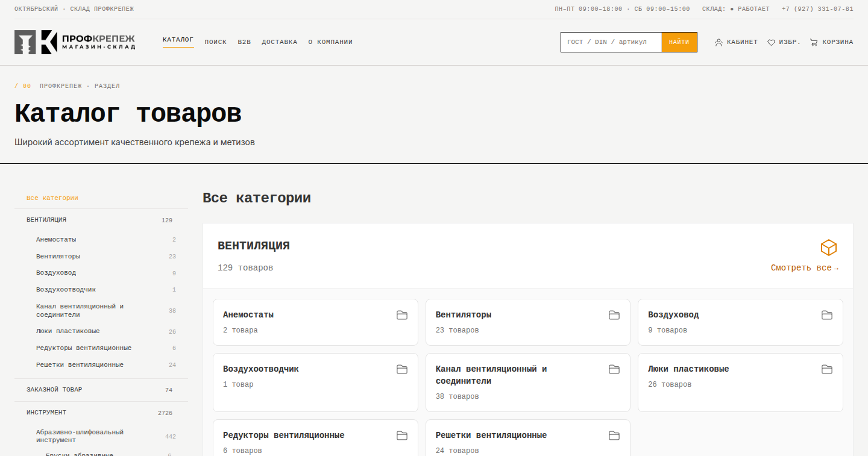Click the orange box icon in Вентиляция header
Viewport: 868px width, 456px height.
pyautogui.click(x=829, y=248)
